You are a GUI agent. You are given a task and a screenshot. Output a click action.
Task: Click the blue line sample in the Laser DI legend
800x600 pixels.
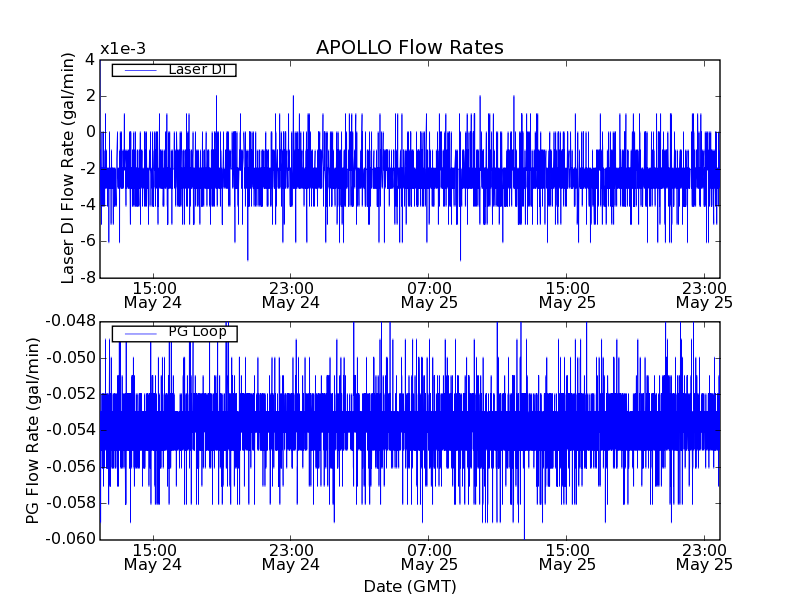coord(139,70)
